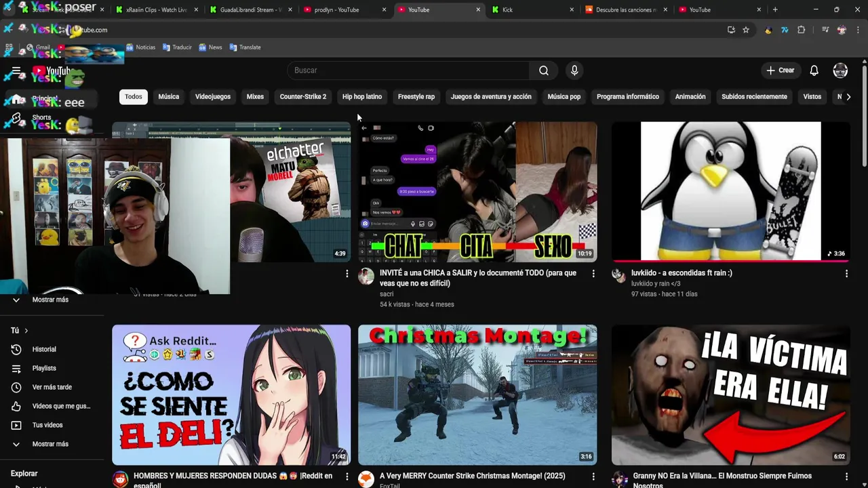Open options menu for the elchatter video
868x488 pixels.
(x=347, y=274)
